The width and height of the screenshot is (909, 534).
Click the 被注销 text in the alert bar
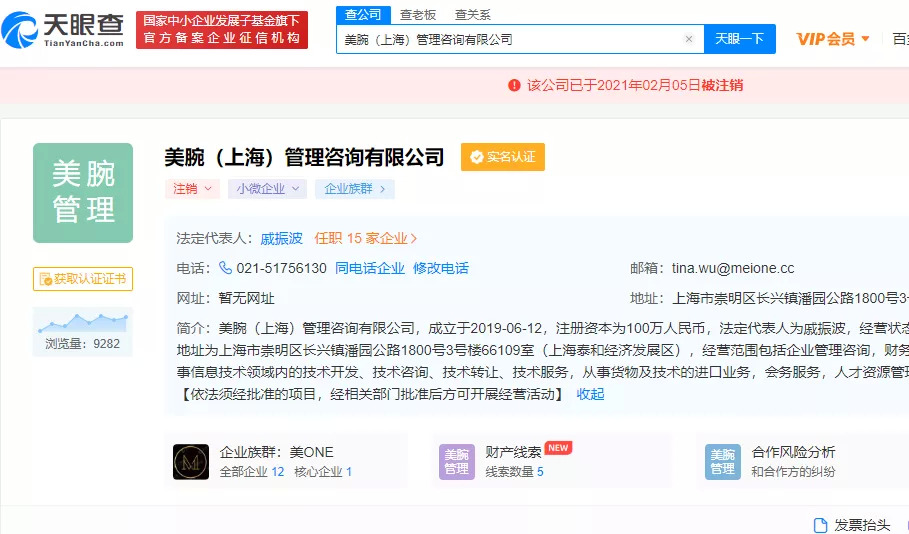[x=722, y=85]
